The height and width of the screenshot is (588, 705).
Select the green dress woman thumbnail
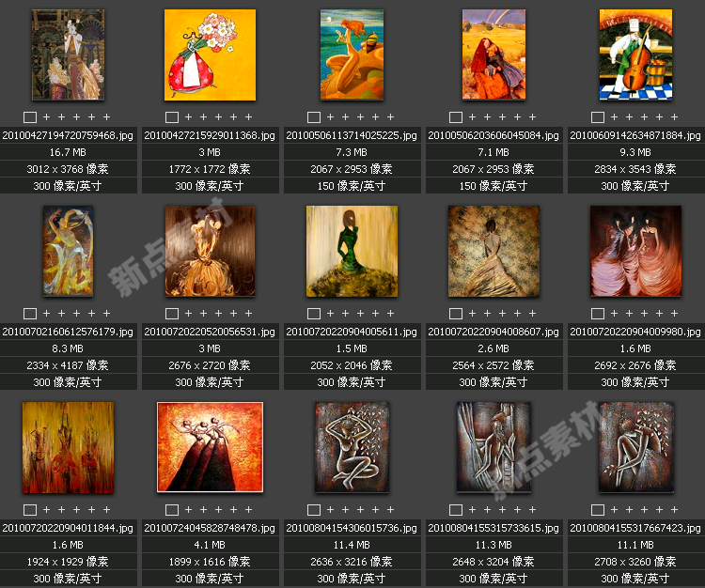[352, 251]
